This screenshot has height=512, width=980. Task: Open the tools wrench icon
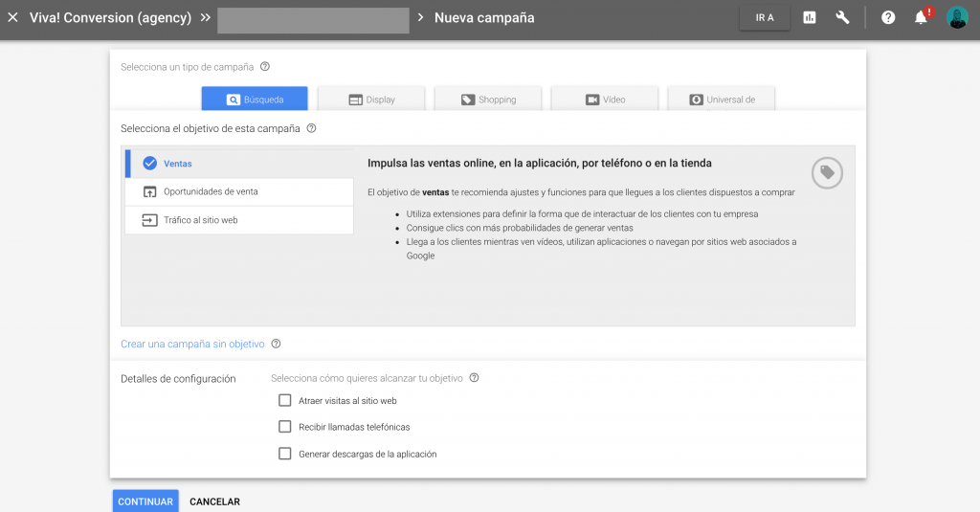pos(842,17)
